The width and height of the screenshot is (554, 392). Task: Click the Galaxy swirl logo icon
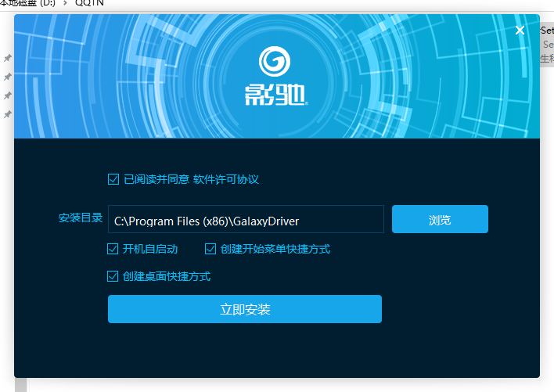point(275,62)
